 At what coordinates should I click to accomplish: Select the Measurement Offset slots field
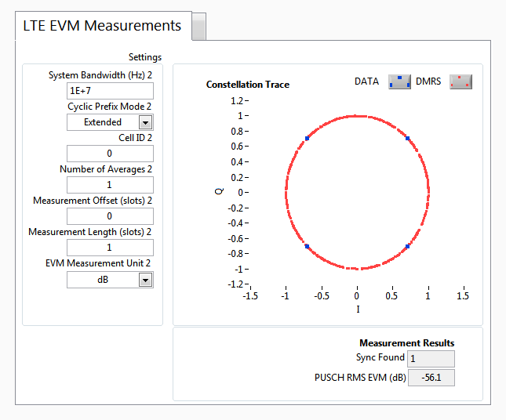click(x=110, y=216)
